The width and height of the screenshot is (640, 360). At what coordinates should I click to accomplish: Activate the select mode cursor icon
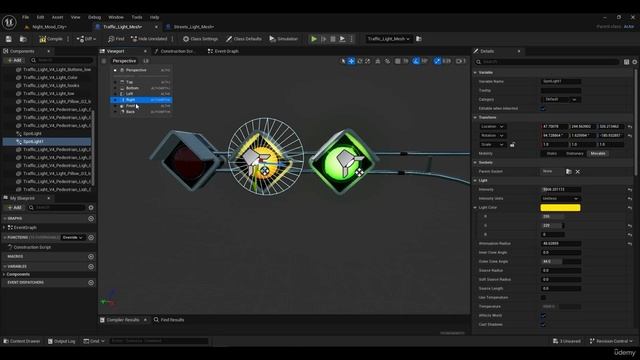343,61
